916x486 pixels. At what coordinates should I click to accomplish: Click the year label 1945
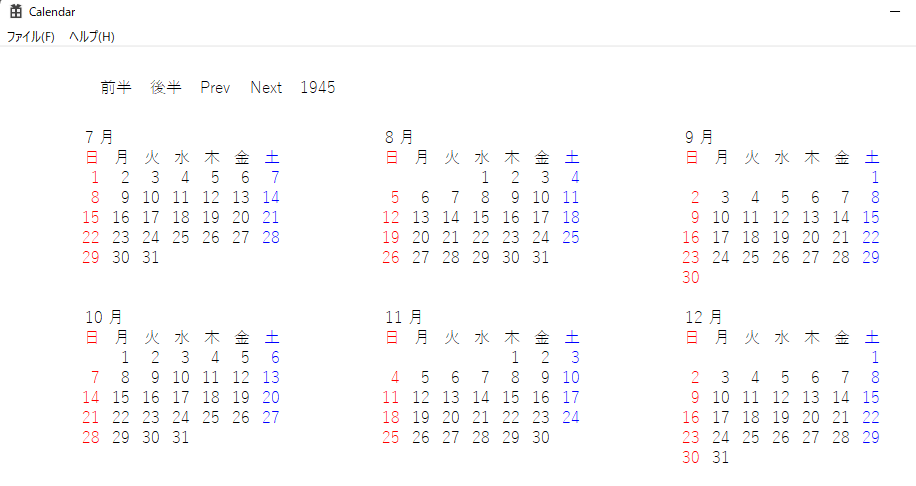point(318,87)
